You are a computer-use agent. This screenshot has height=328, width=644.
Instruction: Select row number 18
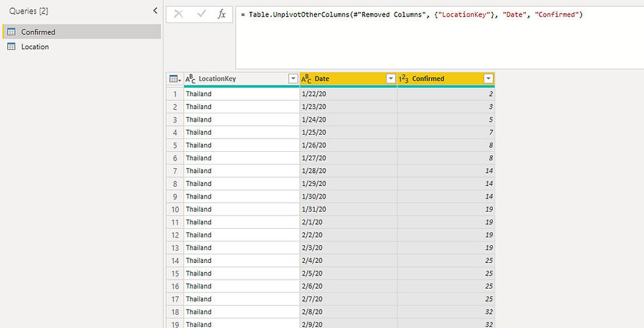click(x=175, y=312)
